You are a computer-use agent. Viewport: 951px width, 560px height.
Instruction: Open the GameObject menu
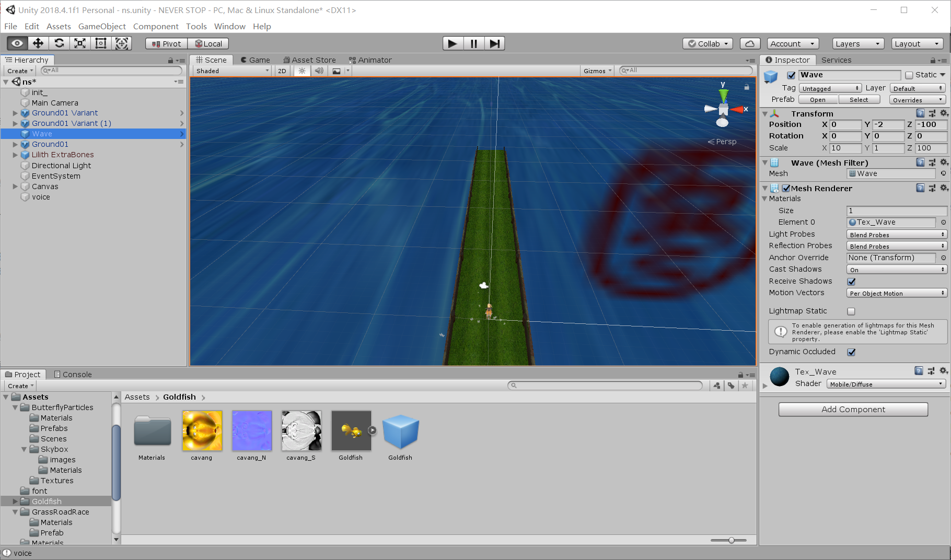point(102,26)
